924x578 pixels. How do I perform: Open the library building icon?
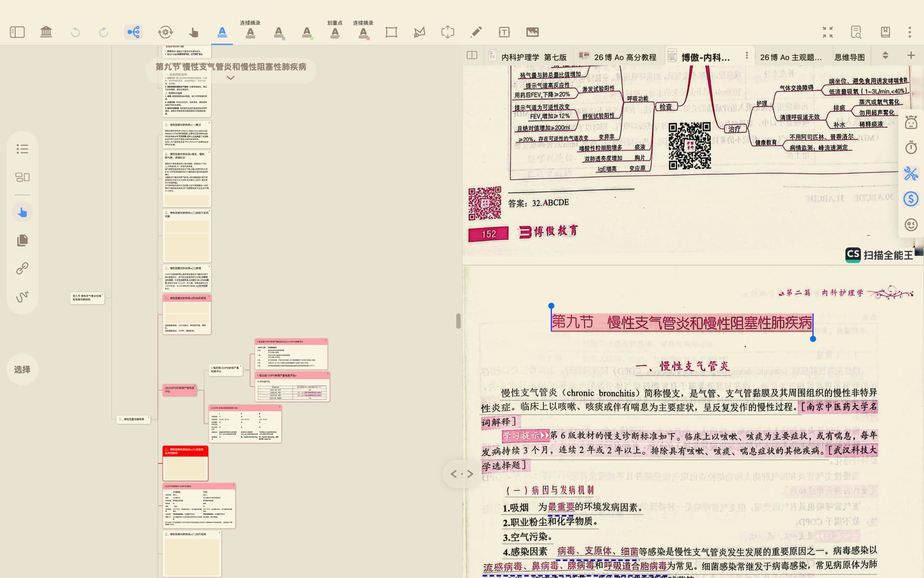[46, 32]
